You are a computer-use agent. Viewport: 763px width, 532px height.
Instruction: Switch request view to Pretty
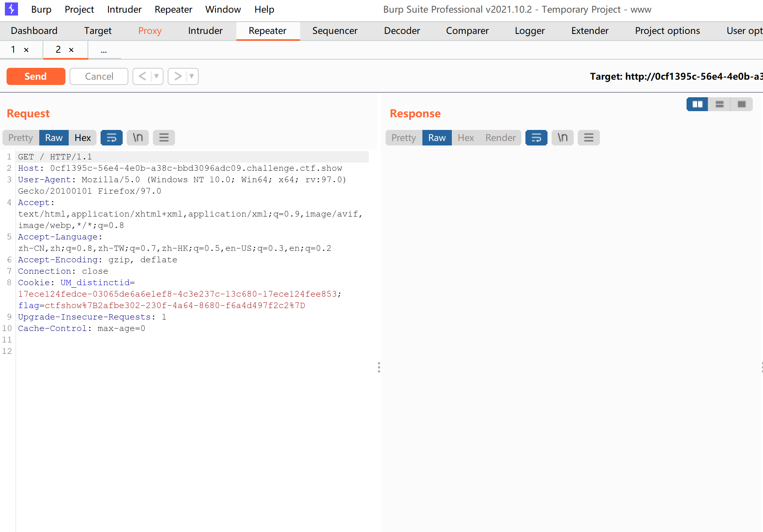pos(20,138)
